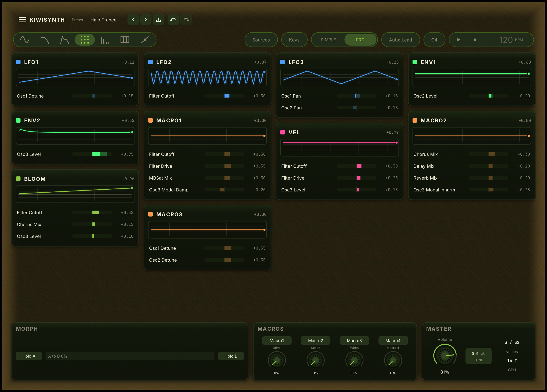Image resolution: width=547 pixels, height=392 pixels.
Task: Open the descending bars effects tab
Action: 105,40
